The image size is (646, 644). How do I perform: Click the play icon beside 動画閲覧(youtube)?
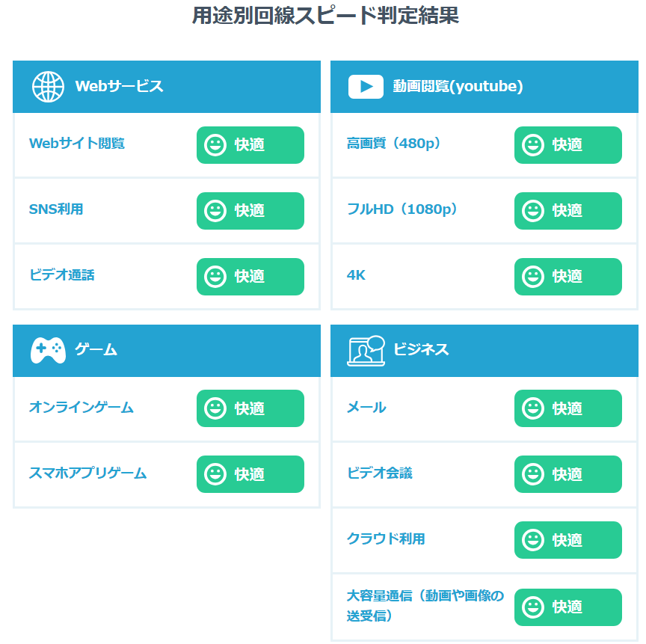coord(366,86)
